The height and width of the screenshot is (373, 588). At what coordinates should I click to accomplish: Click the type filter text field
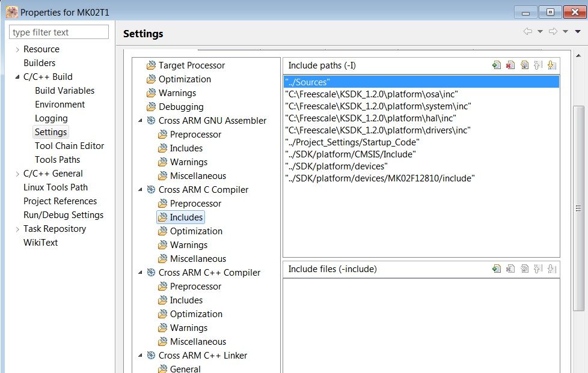59,32
